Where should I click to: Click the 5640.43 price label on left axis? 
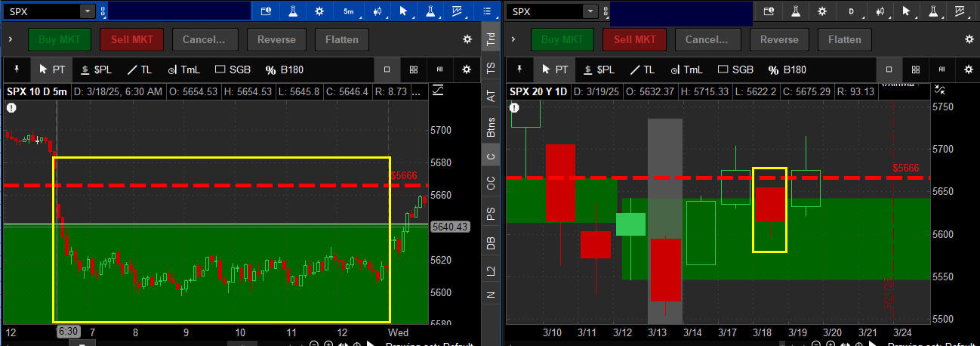(x=449, y=227)
